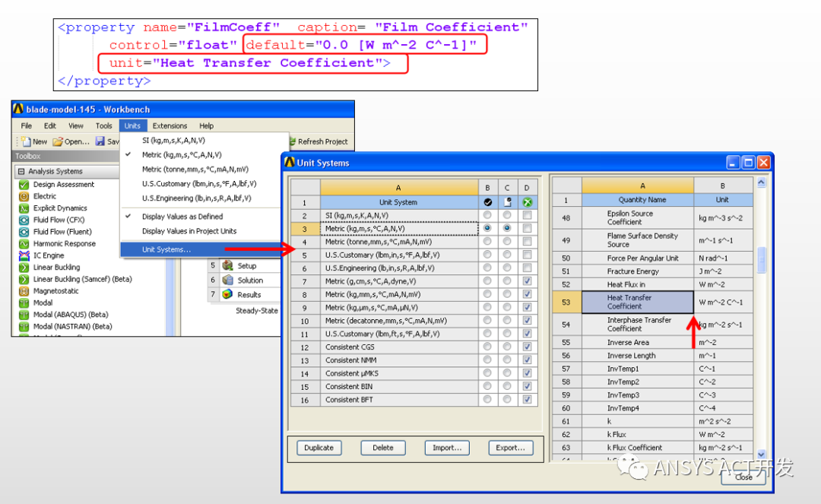Select the Electric analysis system icon
Screen dimensions: 821x504
pos(24,196)
